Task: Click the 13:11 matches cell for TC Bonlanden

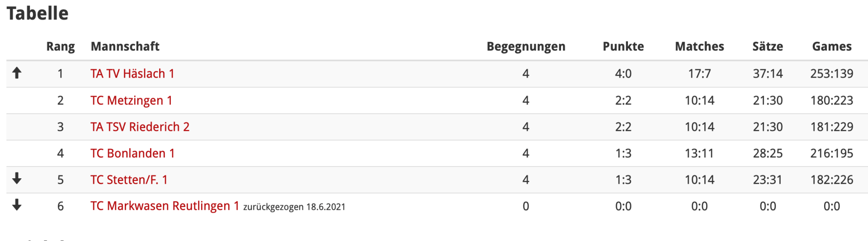Action: 699,153
